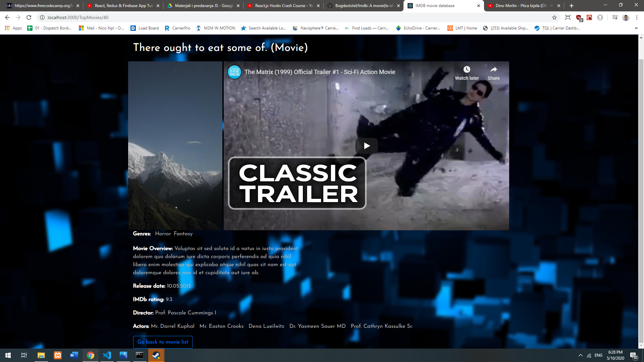
Task: Click Go back to movie list
Action: pos(163,342)
